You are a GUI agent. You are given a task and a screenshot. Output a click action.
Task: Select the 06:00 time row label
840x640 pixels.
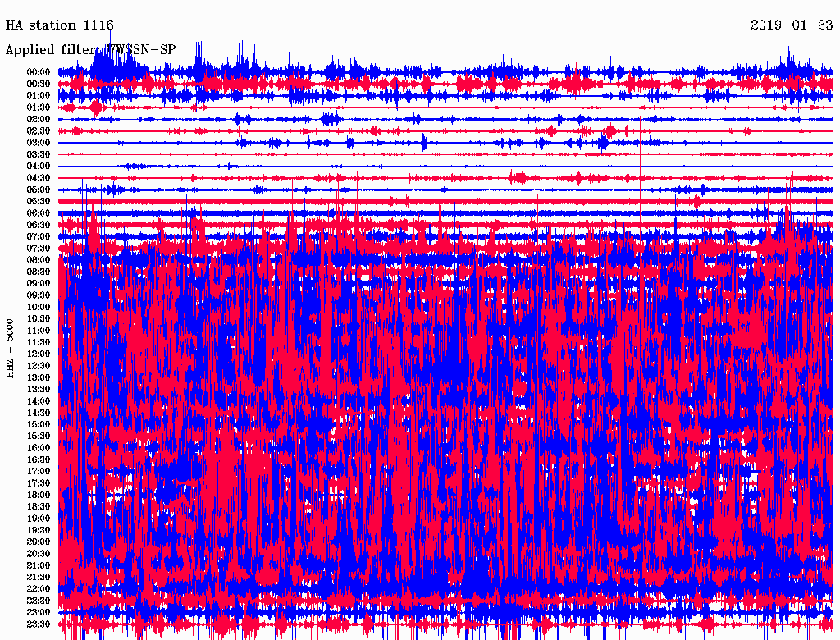[x=39, y=213]
